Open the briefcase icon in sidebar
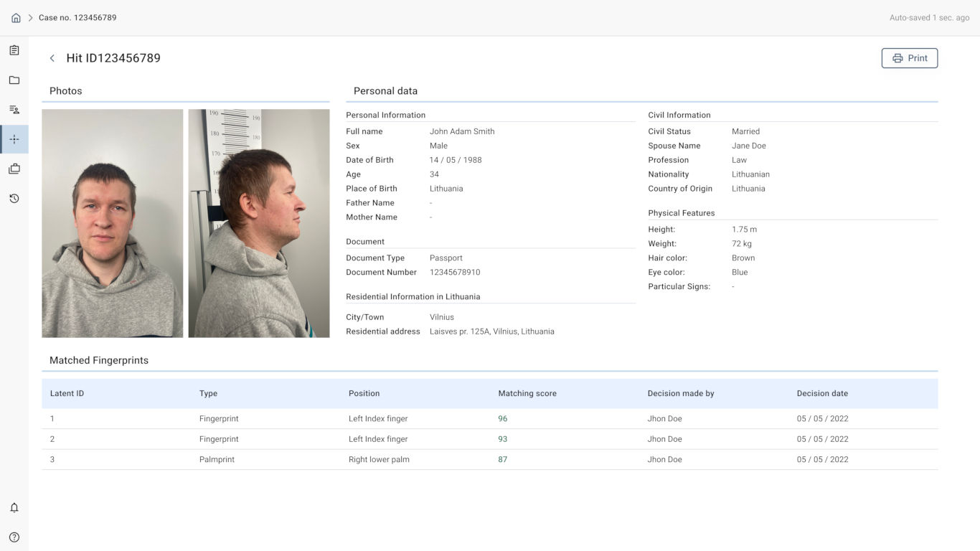This screenshot has width=980, height=551. pos(14,169)
